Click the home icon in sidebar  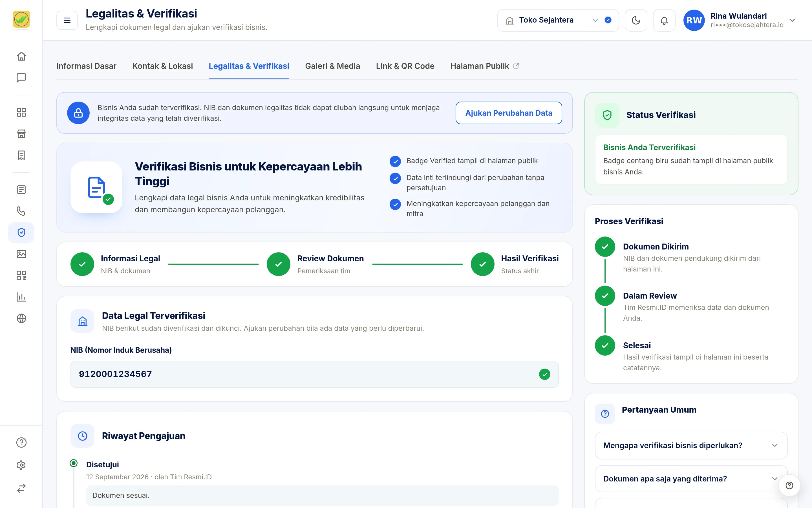pyautogui.click(x=21, y=56)
